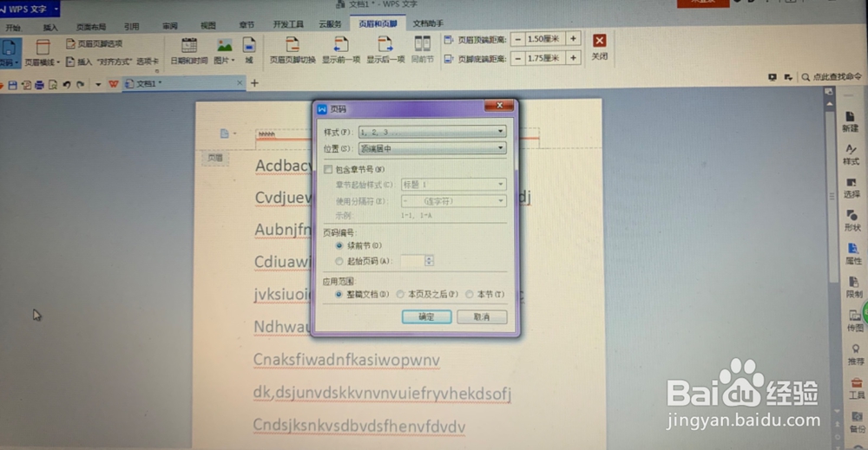Click 确定 OK button in dialog

coord(426,316)
